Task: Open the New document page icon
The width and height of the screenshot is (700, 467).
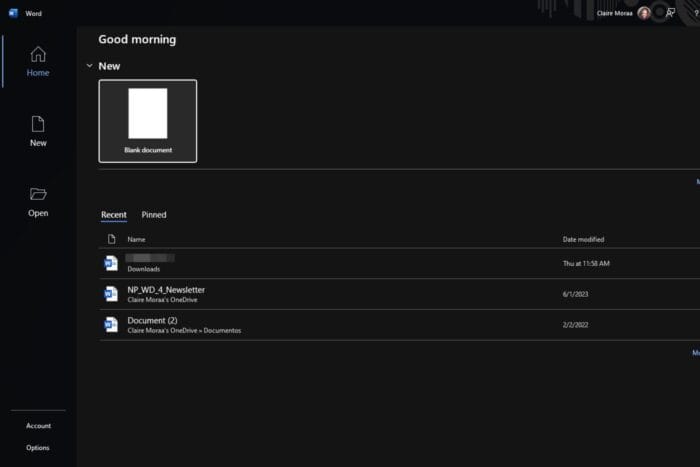Action: [38, 124]
